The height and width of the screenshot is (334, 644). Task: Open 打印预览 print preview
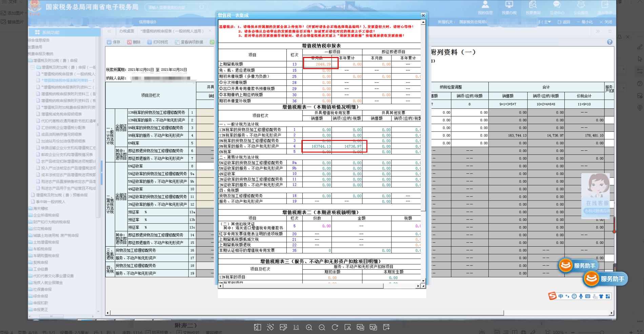[x=158, y=42]
